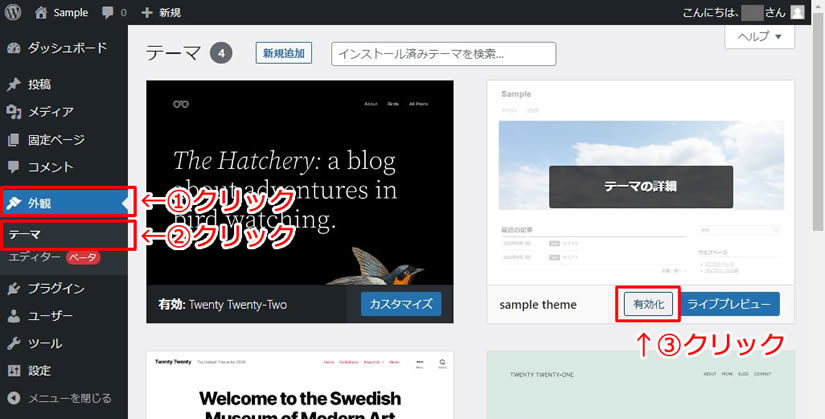
Task: Click the sample theme name text
Action: click(x=538, y=305)
